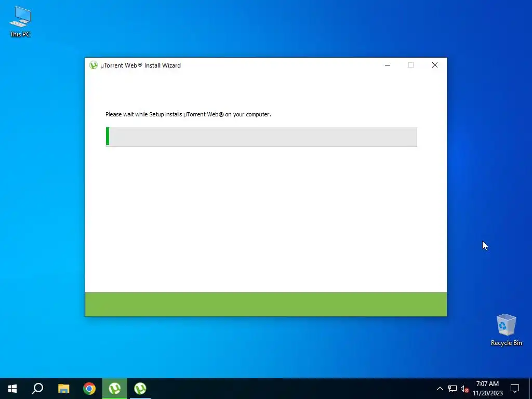This screenshot has height=399, width=532.
Task: Click the 'Please wait while Setup installs' text
Action: pyautogui.click(x=188, y=114)
